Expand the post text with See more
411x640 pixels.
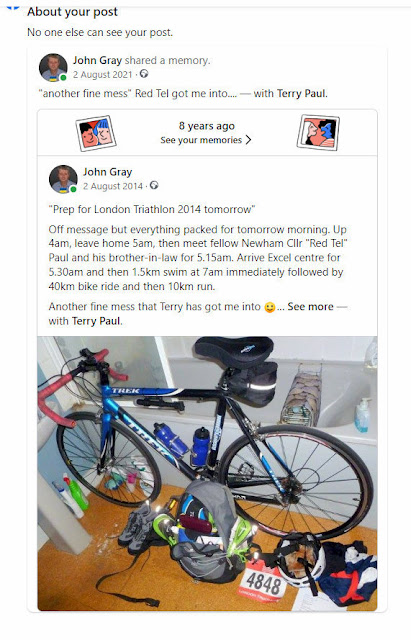(x=310, y=307)
